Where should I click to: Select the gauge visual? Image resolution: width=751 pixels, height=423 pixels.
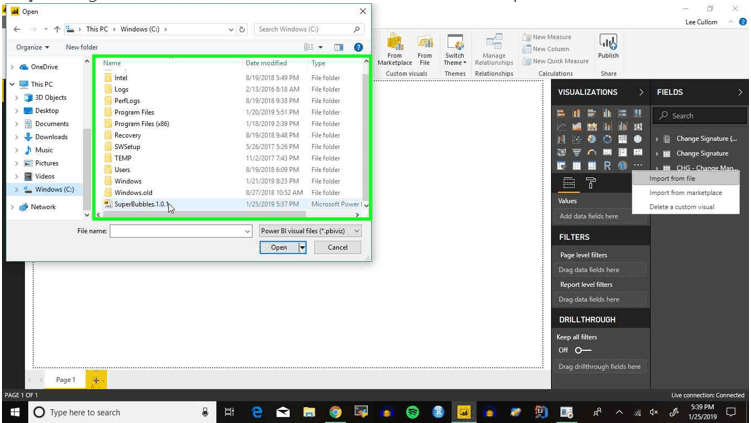(x=592, y=152)
